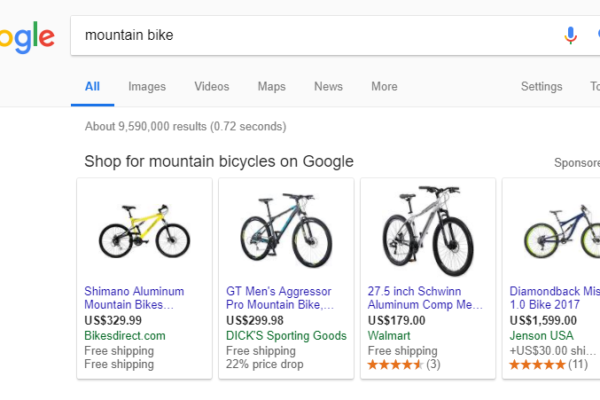Select the All results tab
600x400 pixels.
(92, 87)
